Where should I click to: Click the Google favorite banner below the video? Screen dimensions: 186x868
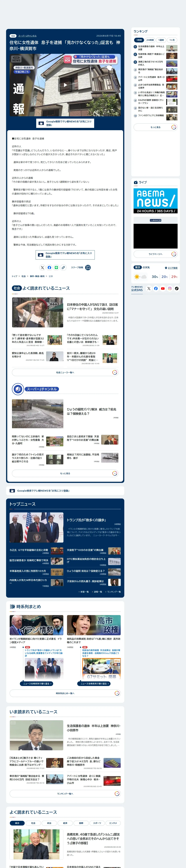click(65, 123)
